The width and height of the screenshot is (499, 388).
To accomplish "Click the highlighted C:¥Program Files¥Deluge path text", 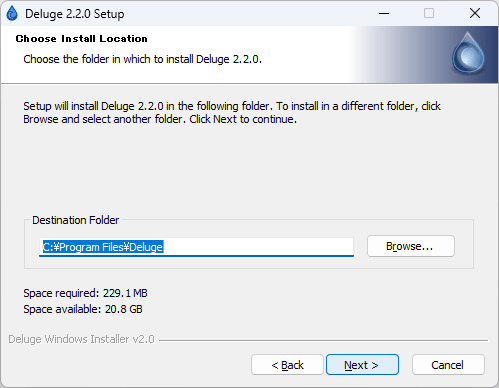I will (x=103, y=247).
